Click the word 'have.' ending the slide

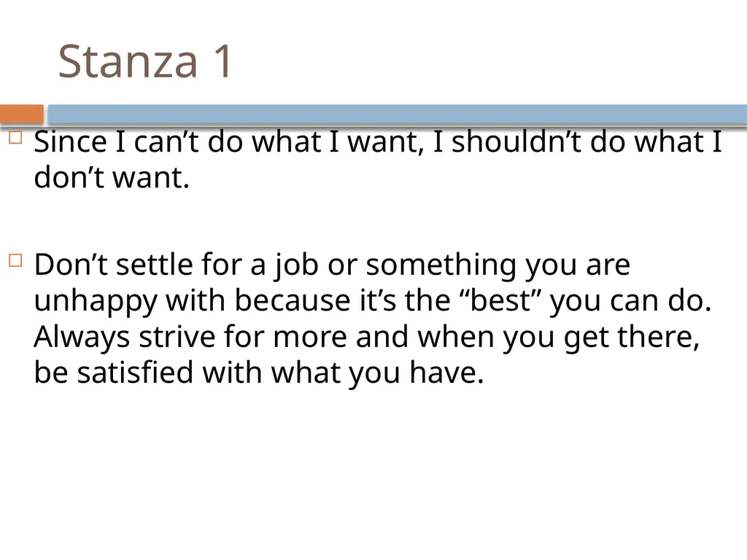point(447,373)
